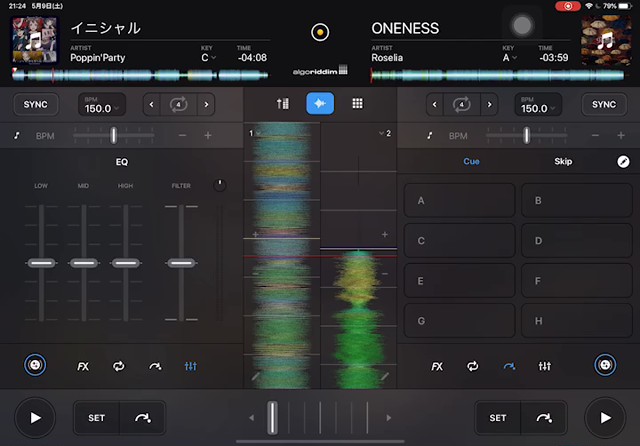Open mixer levels view icon

click(282, 104)
